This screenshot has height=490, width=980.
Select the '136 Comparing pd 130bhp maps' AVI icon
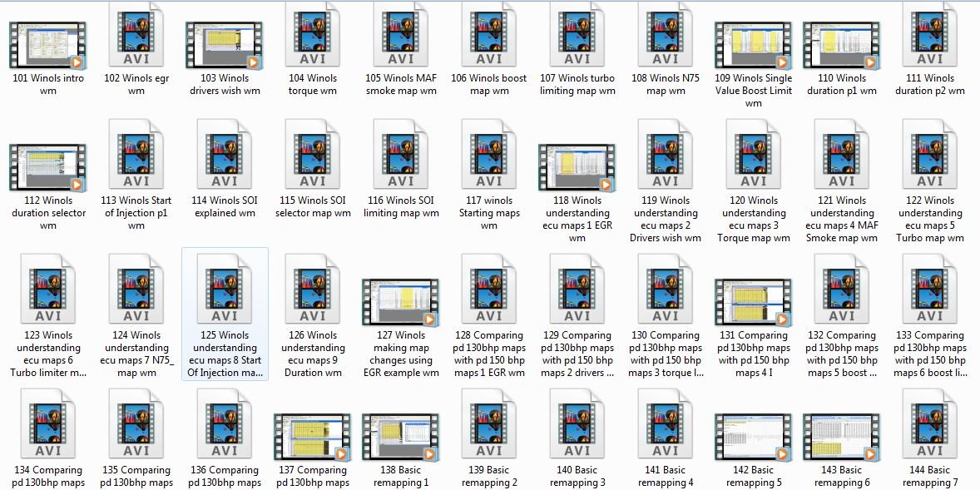pyautogui.click(x=225, y=423)
